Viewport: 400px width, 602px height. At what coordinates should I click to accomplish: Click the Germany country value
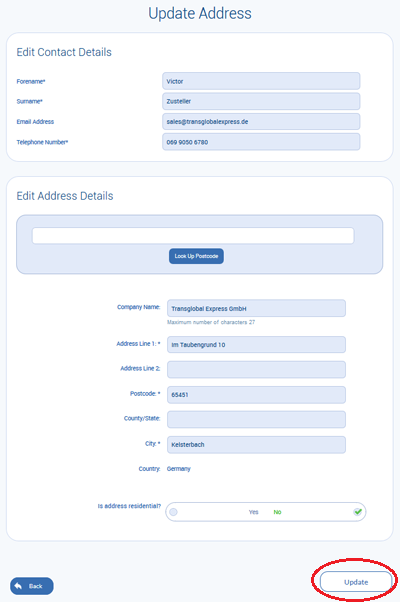point(179,469)
